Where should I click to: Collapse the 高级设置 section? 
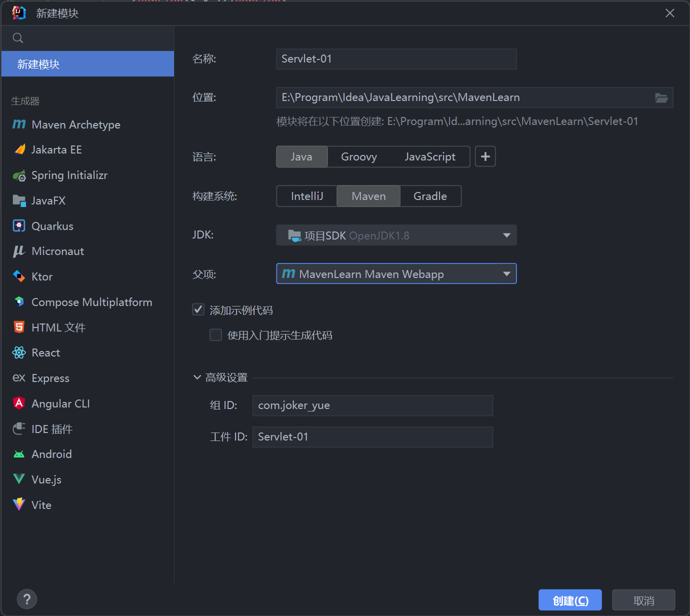(x=197, y=377)
